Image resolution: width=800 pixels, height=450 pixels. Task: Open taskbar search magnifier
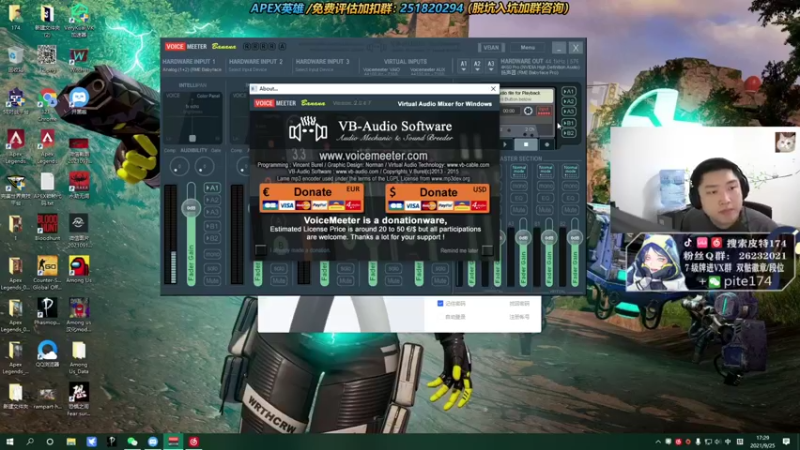[30, 441]
